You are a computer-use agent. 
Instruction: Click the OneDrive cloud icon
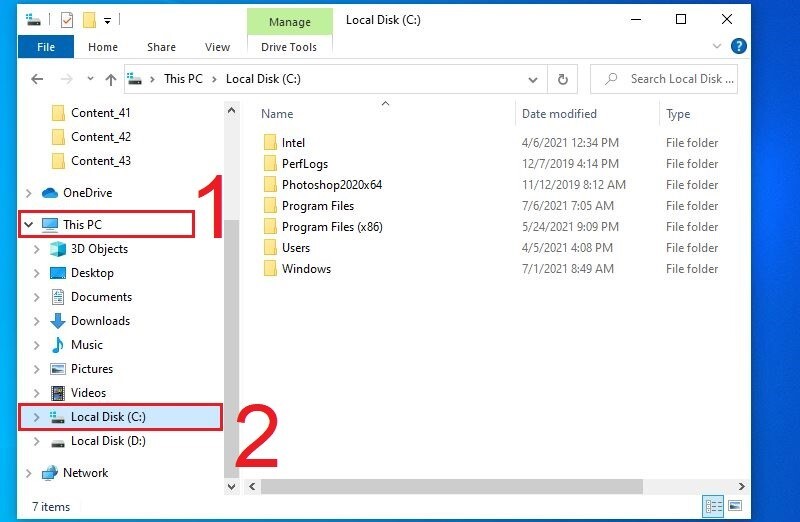point(50,193)
